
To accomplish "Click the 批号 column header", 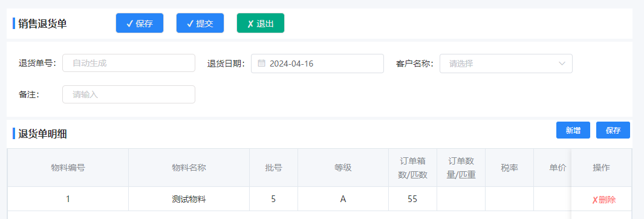I will pyautogui.click(x=273, y=168).
